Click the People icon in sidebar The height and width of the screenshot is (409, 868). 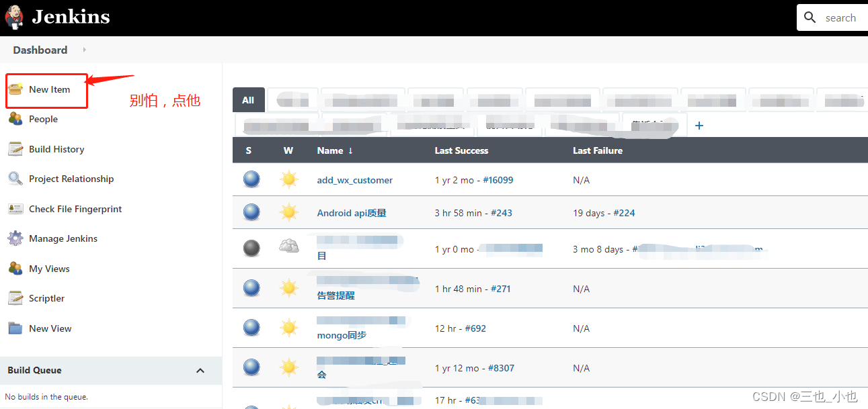15,119
